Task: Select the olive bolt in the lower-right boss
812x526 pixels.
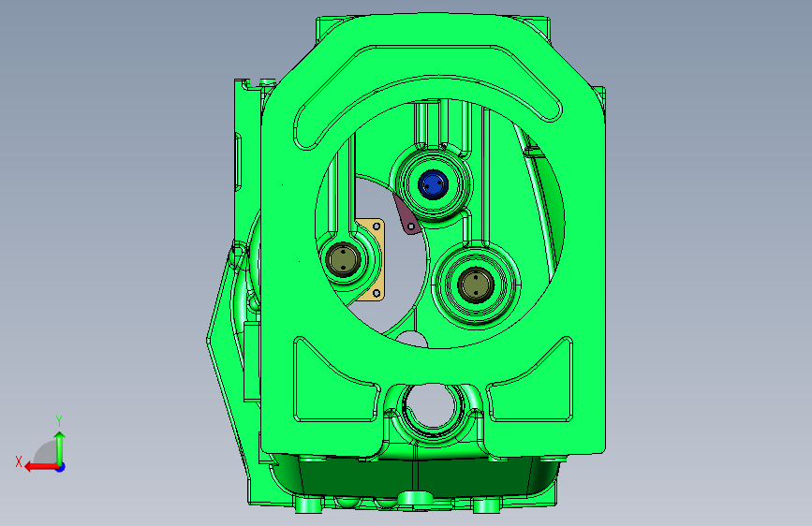Action: point(476,285)
